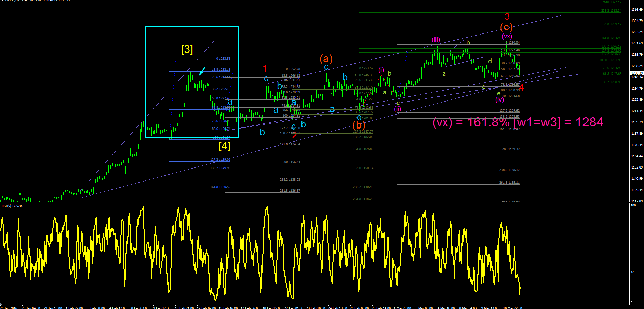Select the red wave 4 label
The image size is (644, 309).
521,88
